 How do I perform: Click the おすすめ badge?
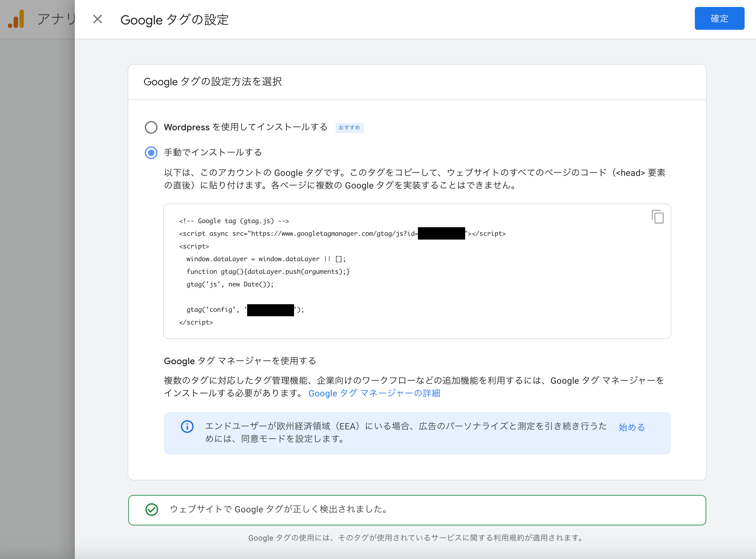[x=349, y=128]
